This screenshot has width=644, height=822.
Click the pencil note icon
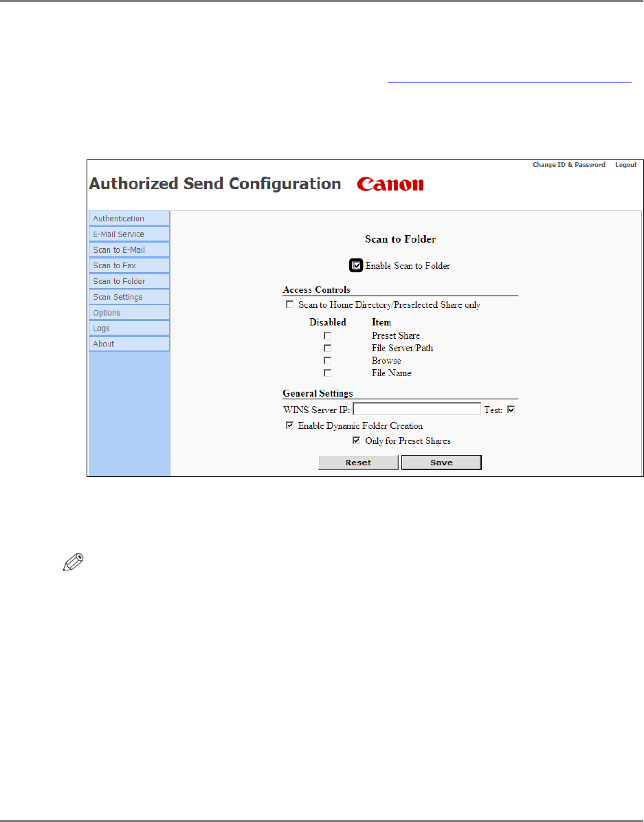pos(74,562)
